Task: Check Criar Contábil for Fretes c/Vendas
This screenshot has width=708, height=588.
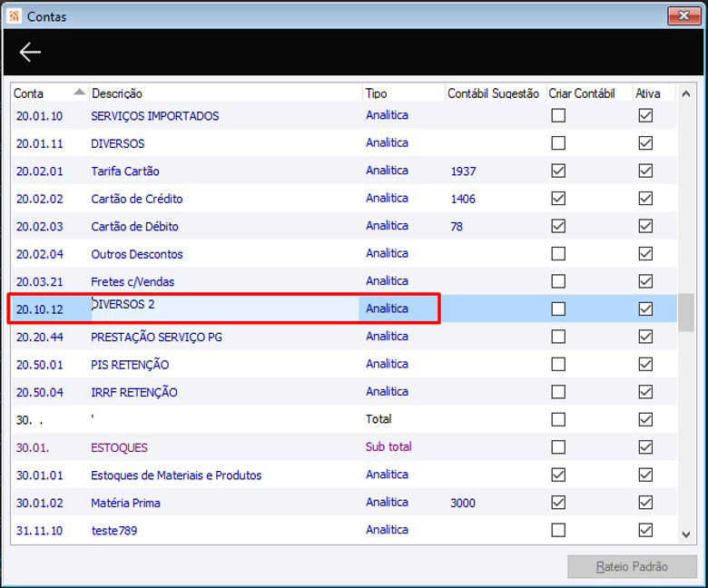Action: [558, 281]
